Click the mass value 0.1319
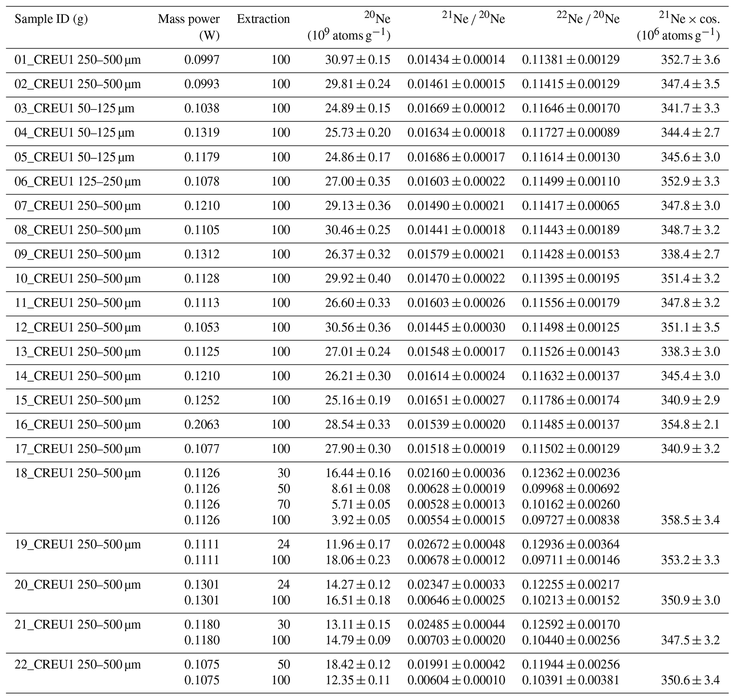 click(x=202, y=133)
